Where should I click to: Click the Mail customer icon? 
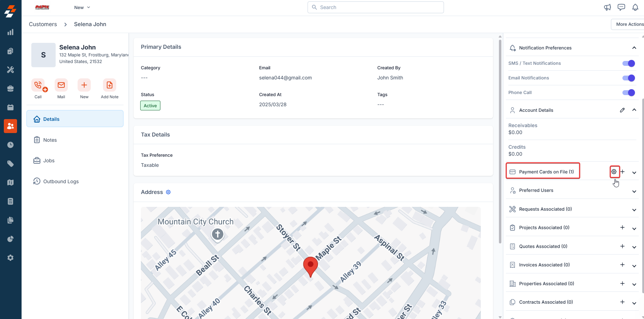click(61, 85)
